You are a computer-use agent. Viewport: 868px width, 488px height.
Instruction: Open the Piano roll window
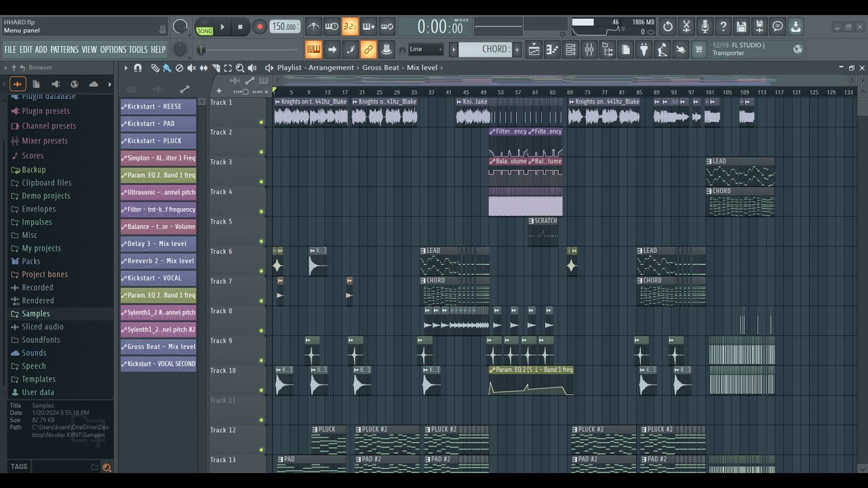pos(553,49)
